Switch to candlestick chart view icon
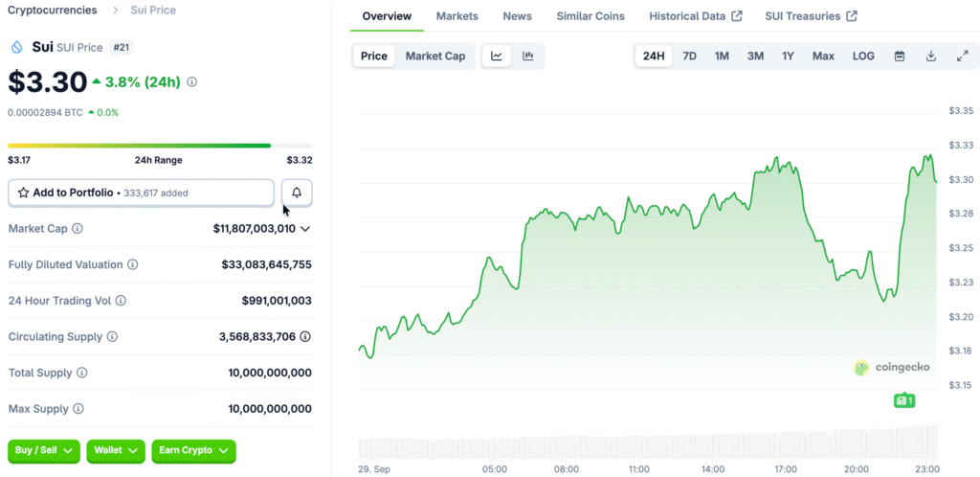 tap(527, 56)
